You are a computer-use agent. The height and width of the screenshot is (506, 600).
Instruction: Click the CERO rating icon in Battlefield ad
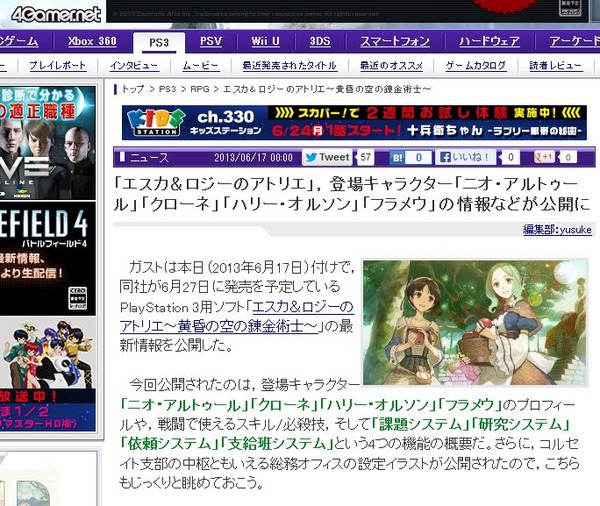coord(77,298)
